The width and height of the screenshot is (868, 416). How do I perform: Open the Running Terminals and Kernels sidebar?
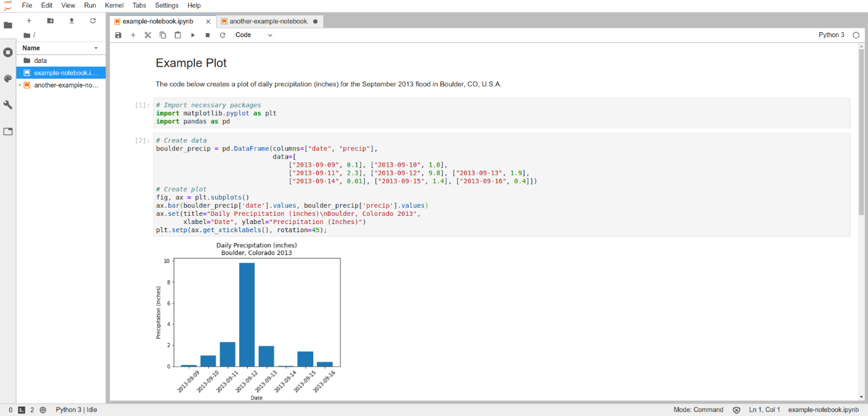8,52
